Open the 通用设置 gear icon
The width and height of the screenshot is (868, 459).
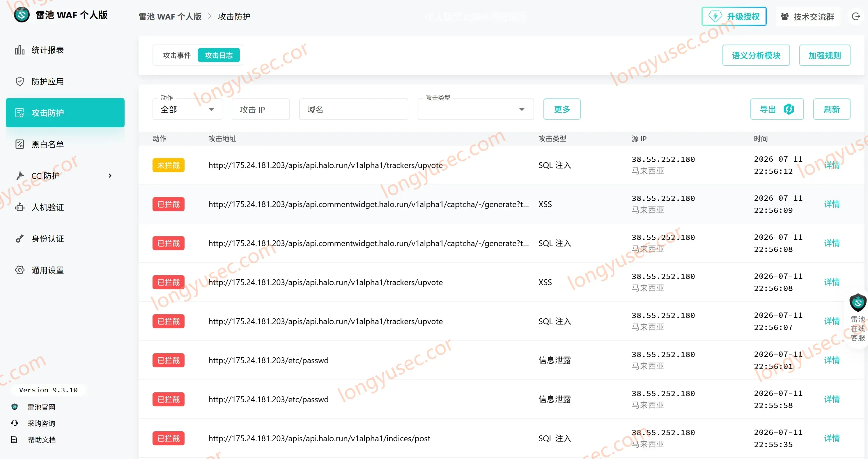20,270
